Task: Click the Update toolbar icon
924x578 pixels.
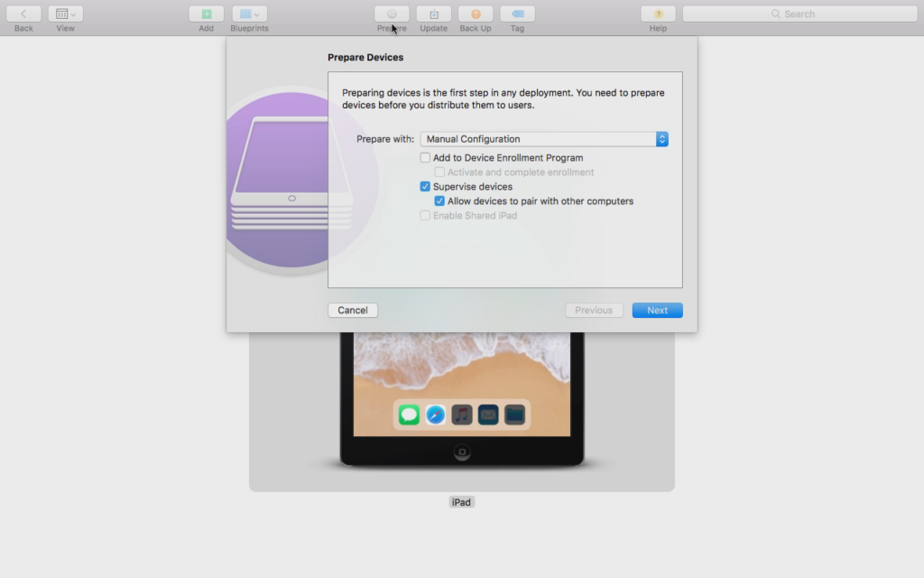Action: 433,14
